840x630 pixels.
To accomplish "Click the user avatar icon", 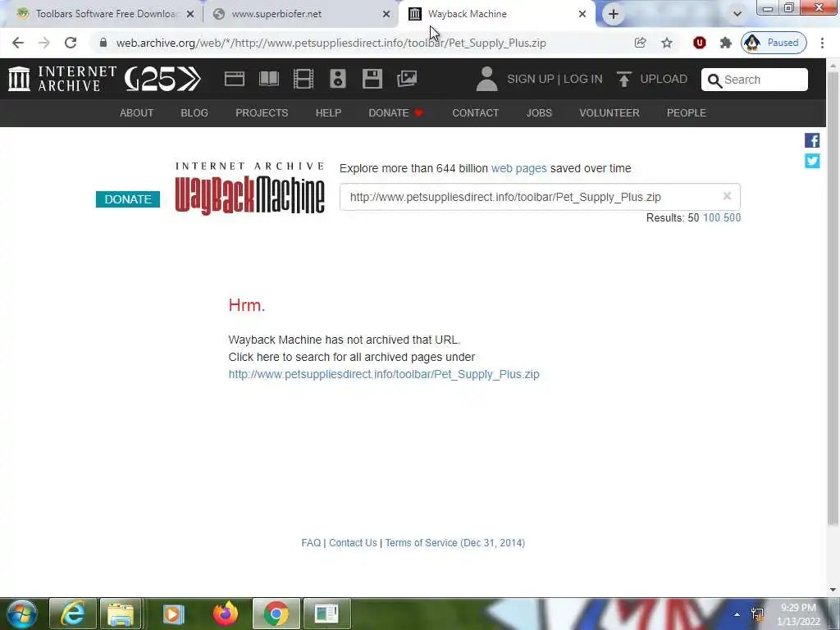I will pos(486,79).
